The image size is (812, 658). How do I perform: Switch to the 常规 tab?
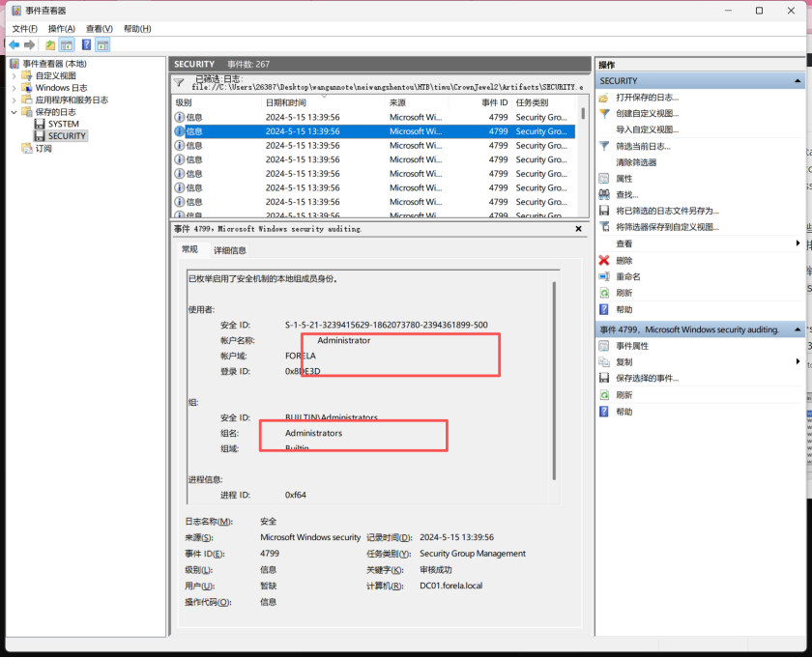pos(189,249)
